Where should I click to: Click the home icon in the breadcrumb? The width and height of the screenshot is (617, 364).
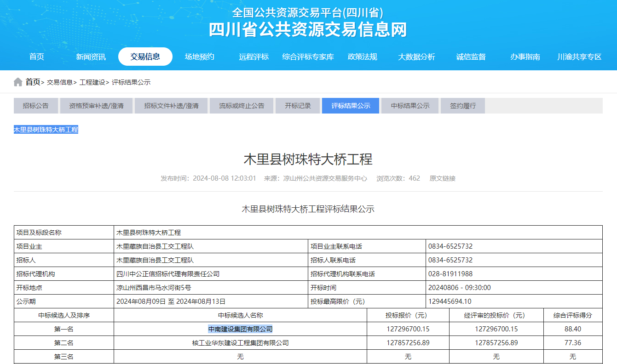(18, 83)
